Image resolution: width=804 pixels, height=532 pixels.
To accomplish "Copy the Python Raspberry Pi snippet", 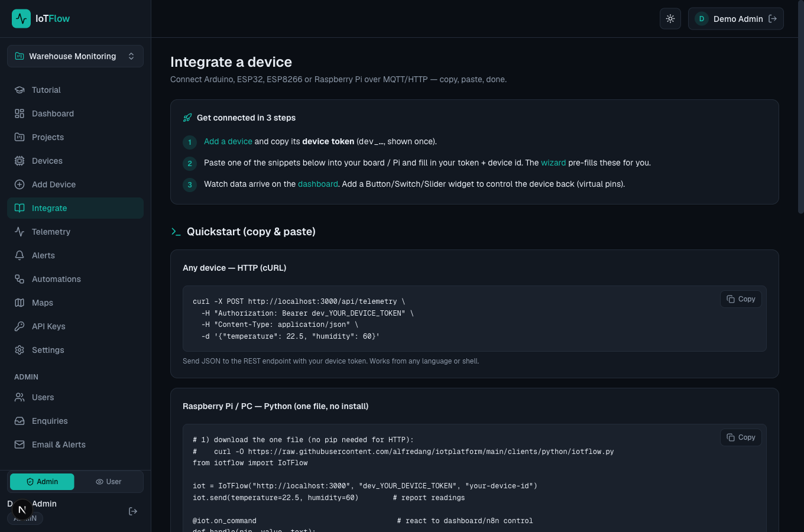I will pos(741,437).
